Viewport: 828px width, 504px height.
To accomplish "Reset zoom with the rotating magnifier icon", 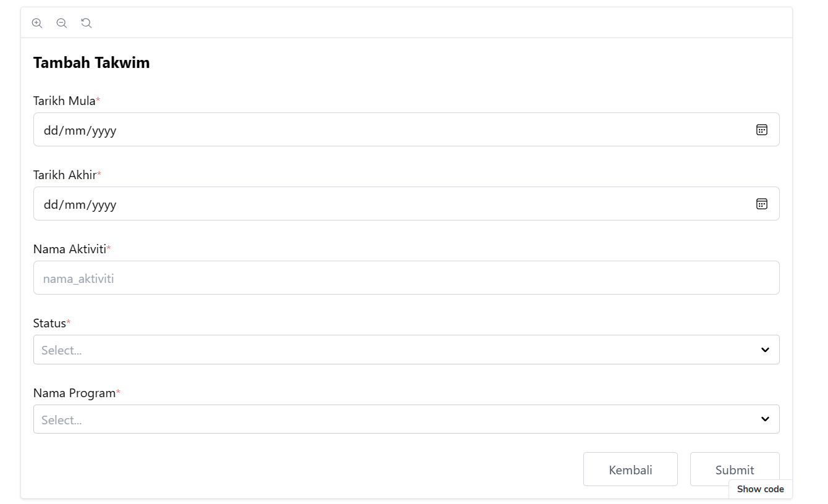I will click(x=87, y=23).
